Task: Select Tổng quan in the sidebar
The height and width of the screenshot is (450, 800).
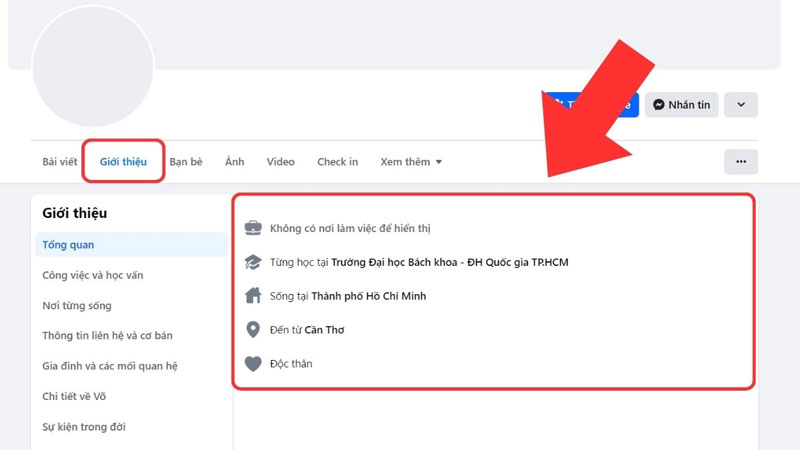Action: [x=132, y=244]
